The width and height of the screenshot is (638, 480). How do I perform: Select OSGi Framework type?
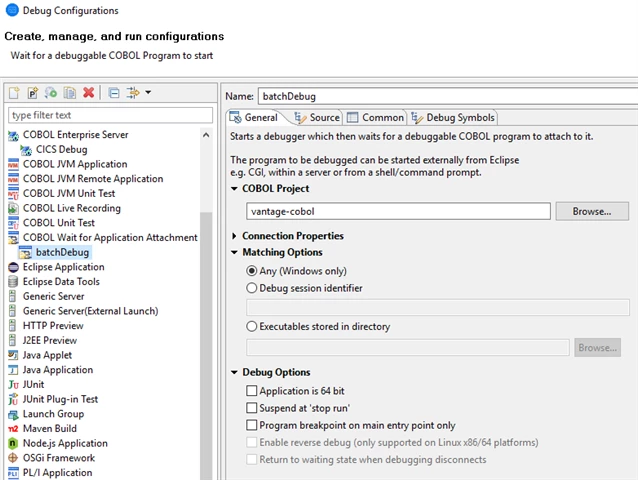[59, 458]
